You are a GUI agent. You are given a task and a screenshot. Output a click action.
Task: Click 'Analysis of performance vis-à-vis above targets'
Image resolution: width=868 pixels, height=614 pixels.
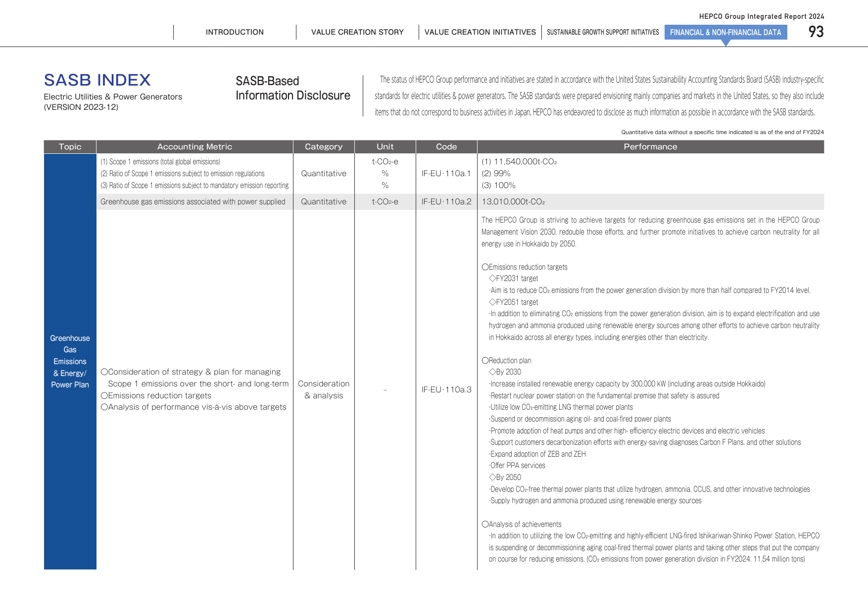(193, 407)
